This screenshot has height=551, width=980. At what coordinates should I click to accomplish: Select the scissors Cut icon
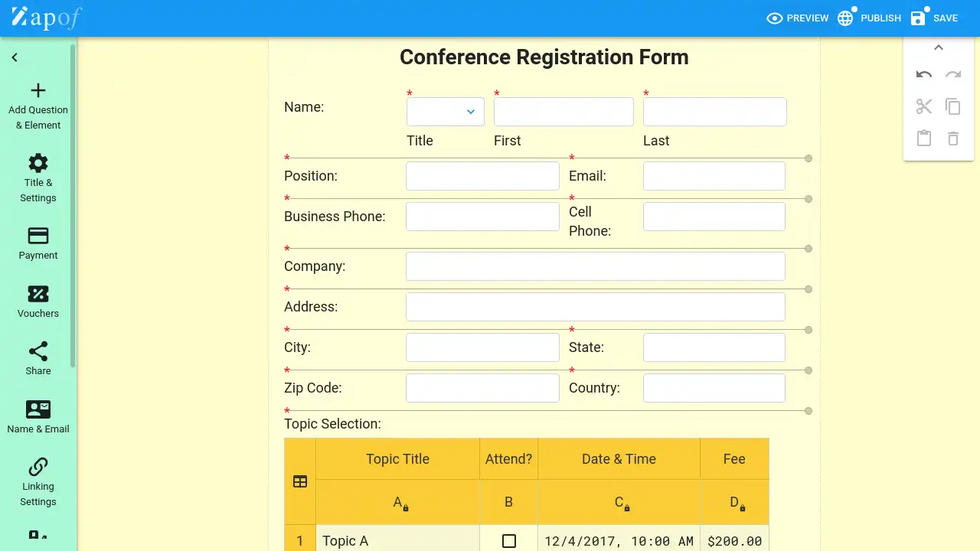coord(924,106)
